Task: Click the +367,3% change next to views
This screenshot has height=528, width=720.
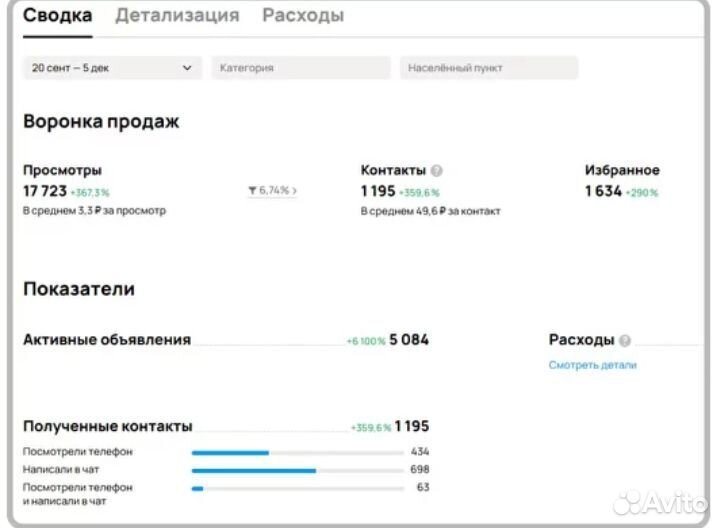Action: 90,193
